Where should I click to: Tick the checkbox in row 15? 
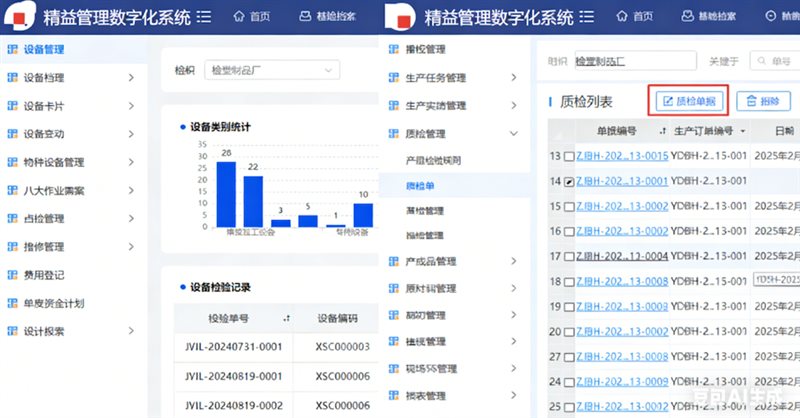click(x=569, y=207)
